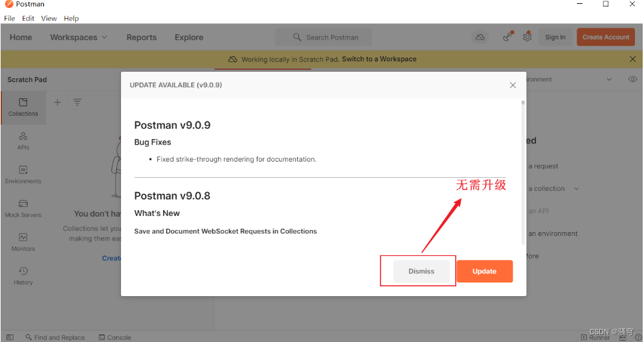Click the UPDATE AVAILABLE (v9.0.9) title
Screen dimensions: 644x342
point(176,85)
